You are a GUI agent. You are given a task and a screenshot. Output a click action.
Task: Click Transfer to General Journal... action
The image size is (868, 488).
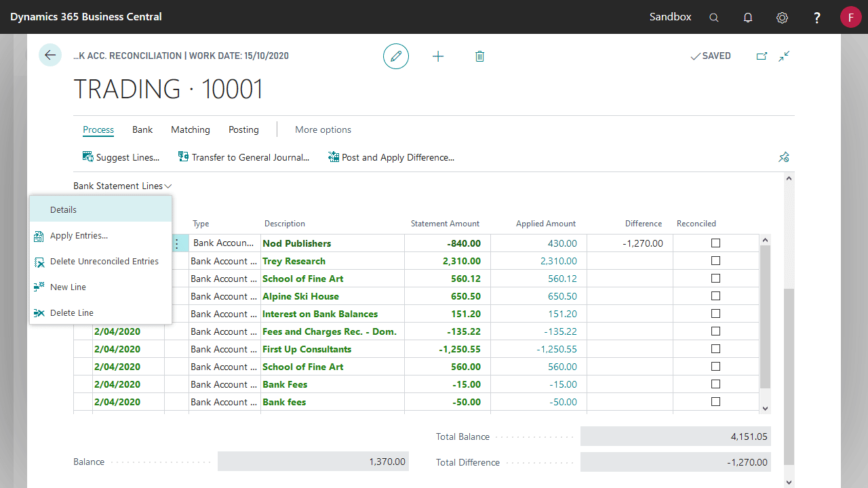[x=243, y=157]
